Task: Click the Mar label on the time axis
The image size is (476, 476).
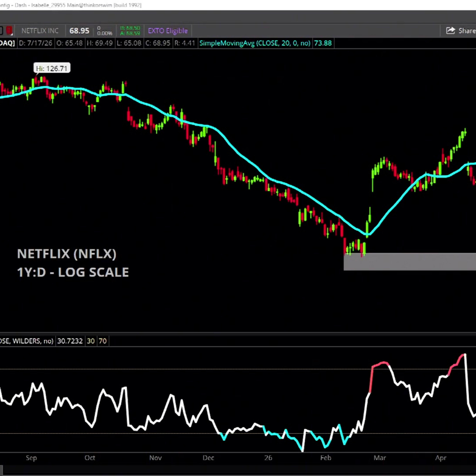Action: click(380, 458)
